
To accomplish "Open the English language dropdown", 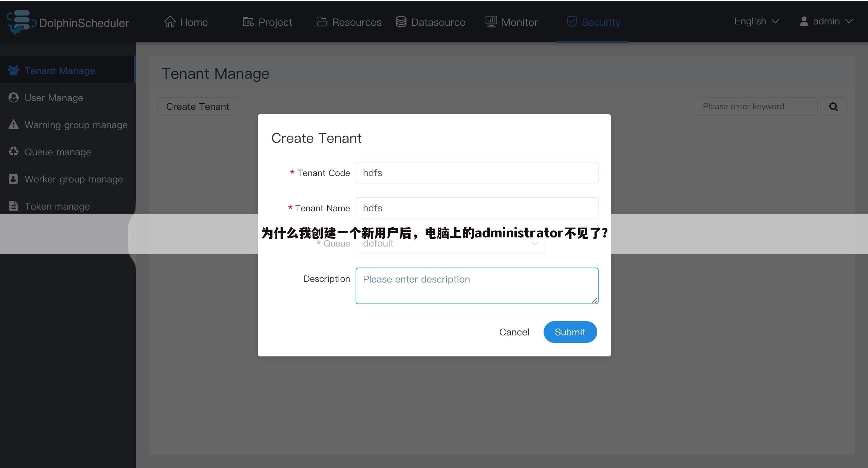I will point(756,21).
